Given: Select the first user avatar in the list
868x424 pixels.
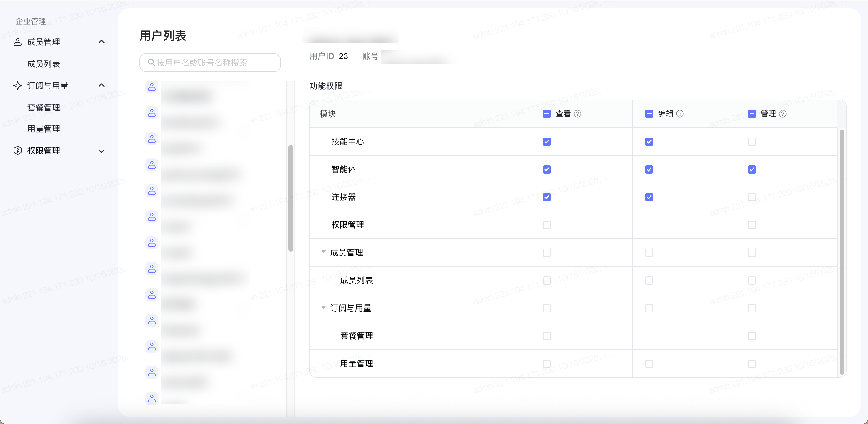Looking at the screenshot, I should pos(152,87).
